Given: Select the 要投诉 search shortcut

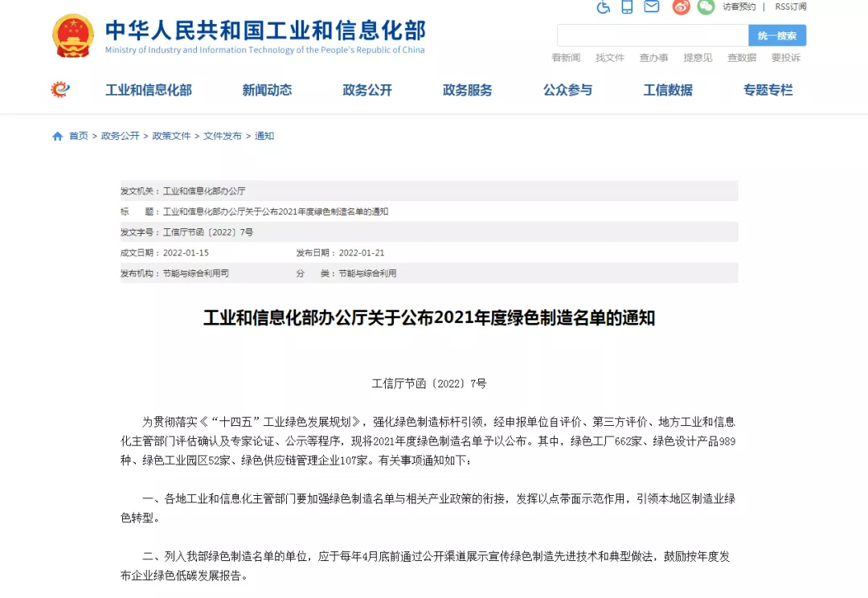Looking at the screenshot, I should (x=786, y=58).
